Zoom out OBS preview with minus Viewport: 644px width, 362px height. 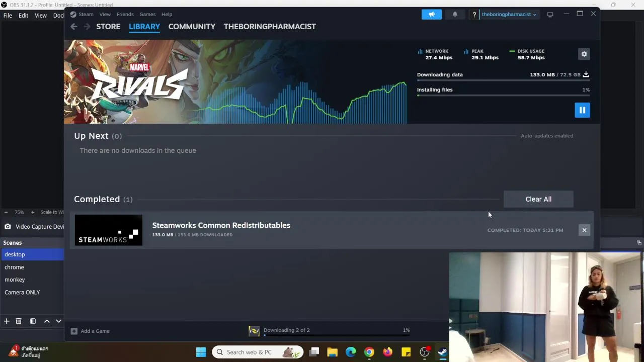click(6, 212)
